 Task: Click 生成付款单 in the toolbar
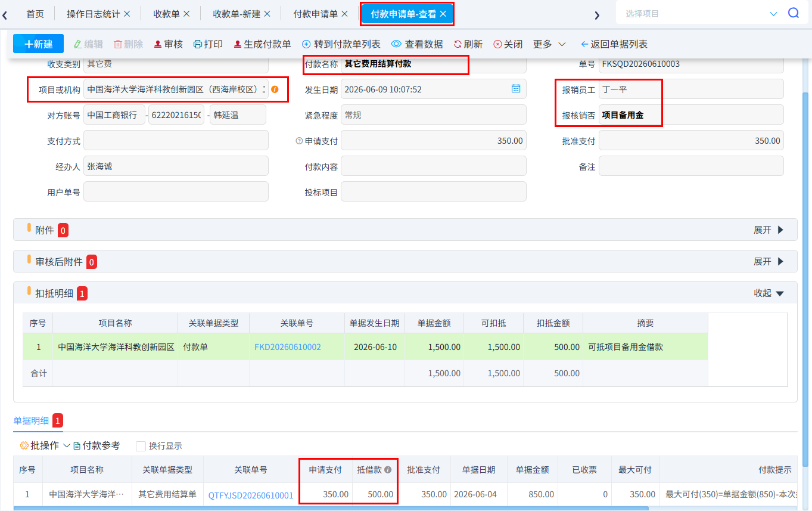pos(262,44)
